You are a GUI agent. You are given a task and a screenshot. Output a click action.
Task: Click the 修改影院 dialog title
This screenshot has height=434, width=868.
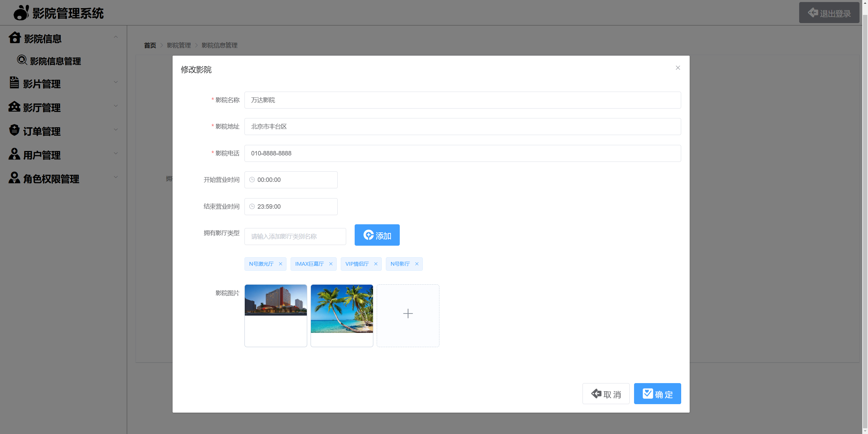pos(196,70)
